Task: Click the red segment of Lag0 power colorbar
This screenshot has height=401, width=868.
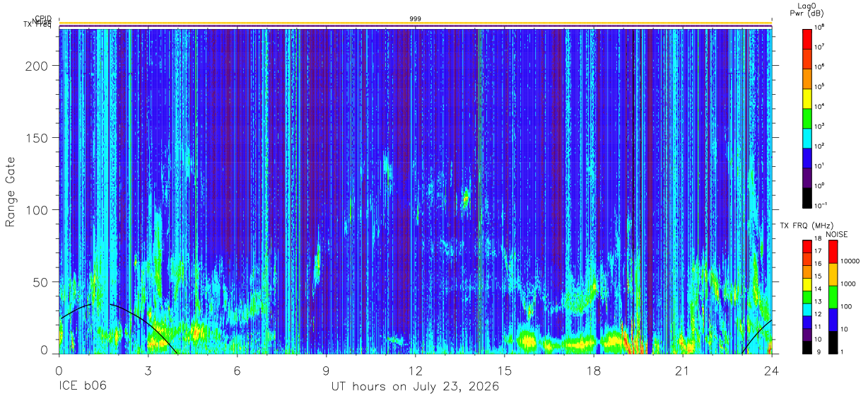Action: (807, 38)
